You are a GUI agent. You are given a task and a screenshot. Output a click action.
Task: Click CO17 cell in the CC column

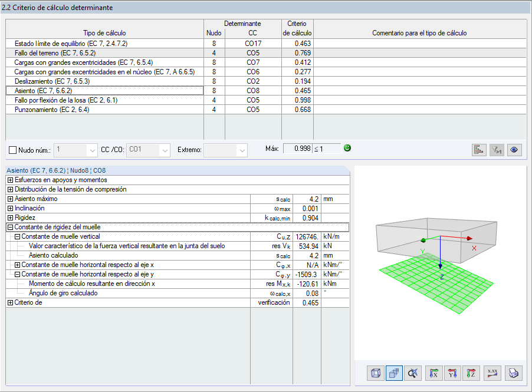[253, 44]
